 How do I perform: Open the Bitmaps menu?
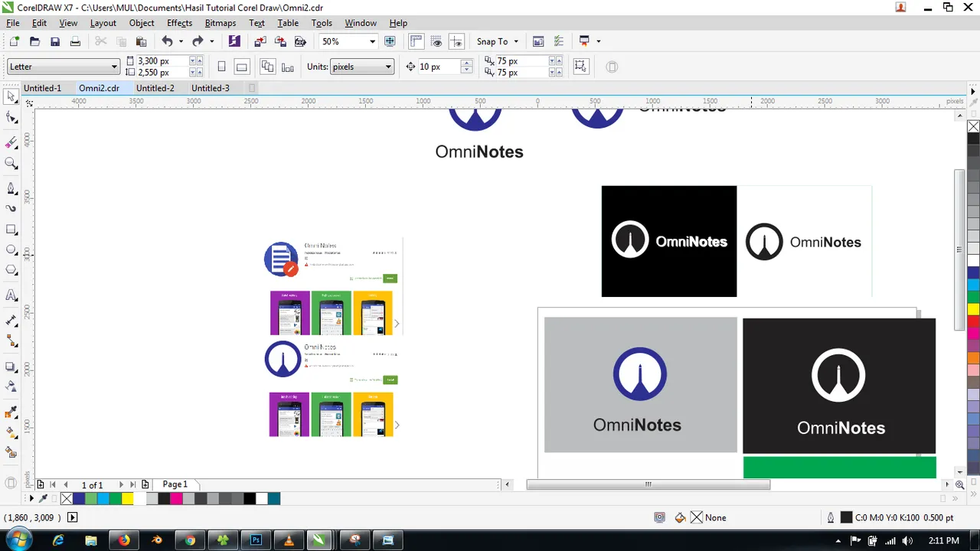[x=220, y=23]
